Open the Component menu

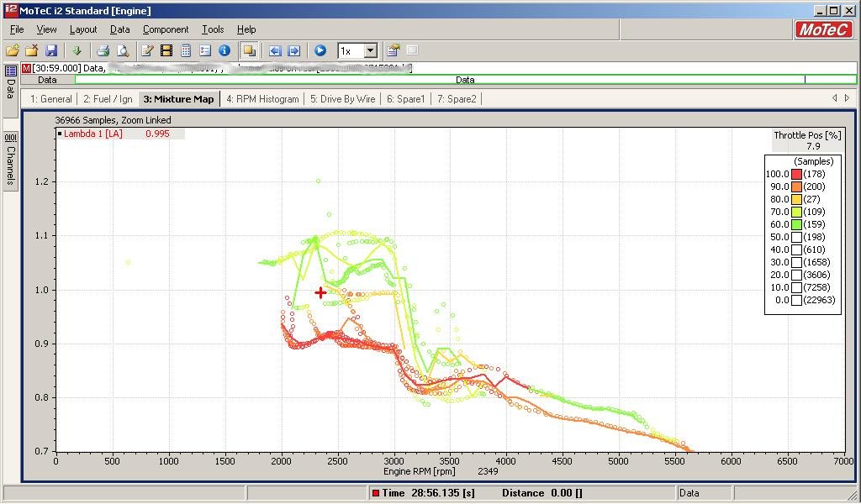pyautogui.click(x=166, y=29)
